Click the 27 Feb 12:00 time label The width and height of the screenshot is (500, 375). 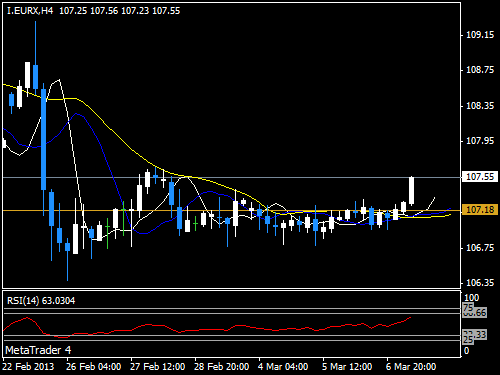(x=157, y=367)
